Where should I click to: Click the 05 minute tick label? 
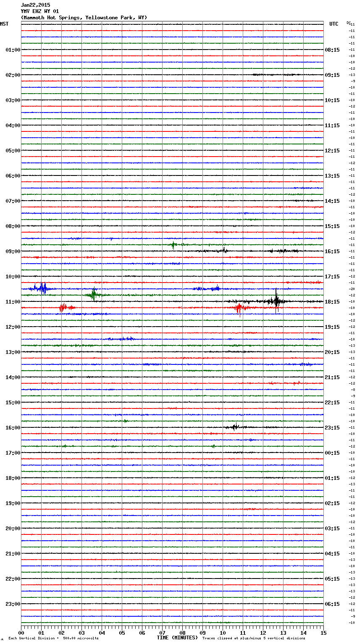click(x=122, y=633)
